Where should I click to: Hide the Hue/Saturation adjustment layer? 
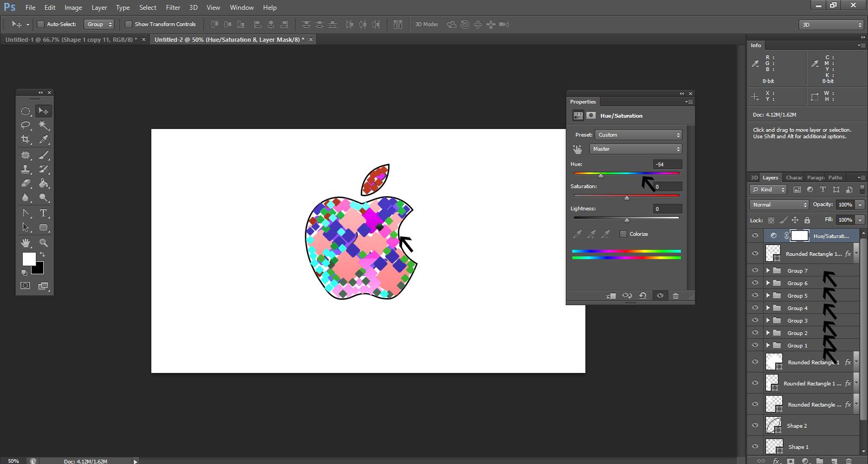[755, 235]
